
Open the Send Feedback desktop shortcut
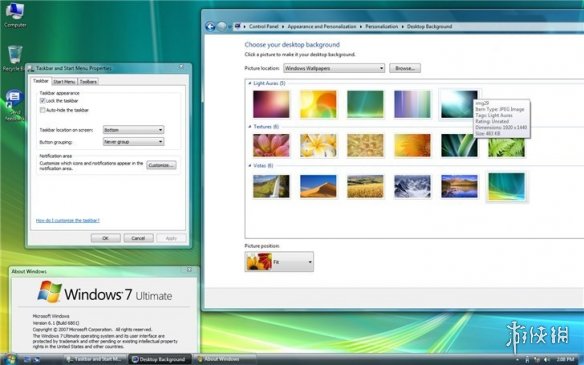pyautogui.click(x=14, y=105)
